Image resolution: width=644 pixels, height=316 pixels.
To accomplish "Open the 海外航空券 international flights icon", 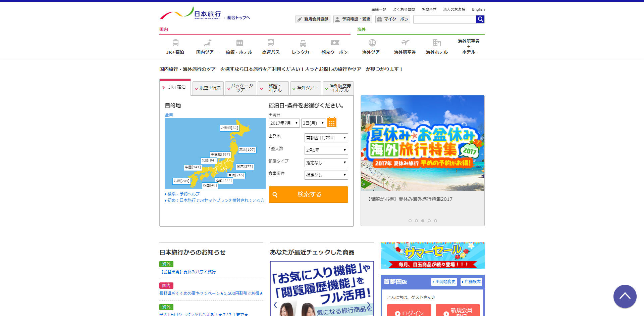I will [404, 46].
